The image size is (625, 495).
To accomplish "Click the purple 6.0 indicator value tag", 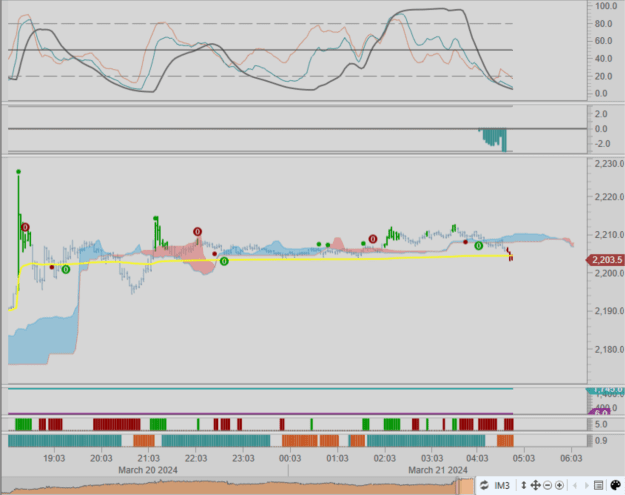I will [601, 412].
